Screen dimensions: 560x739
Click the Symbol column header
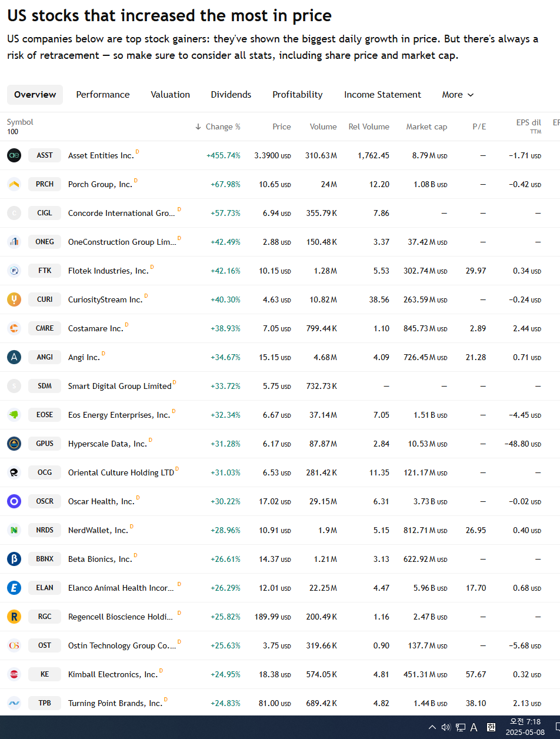(20, 122)
